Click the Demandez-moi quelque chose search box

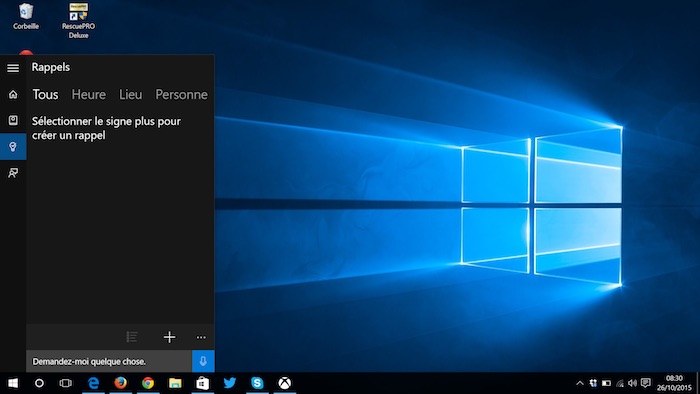point(109,361)
